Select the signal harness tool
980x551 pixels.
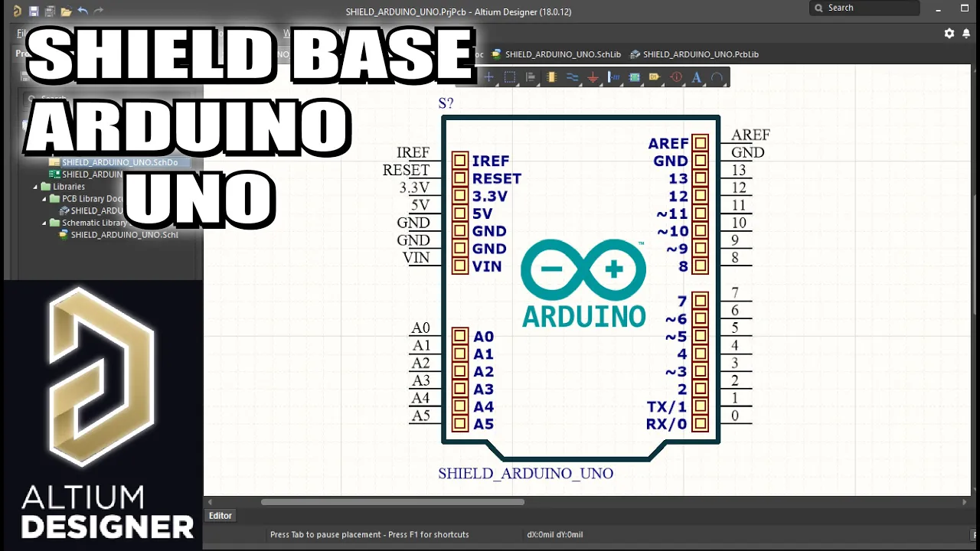tap(613, 77)
